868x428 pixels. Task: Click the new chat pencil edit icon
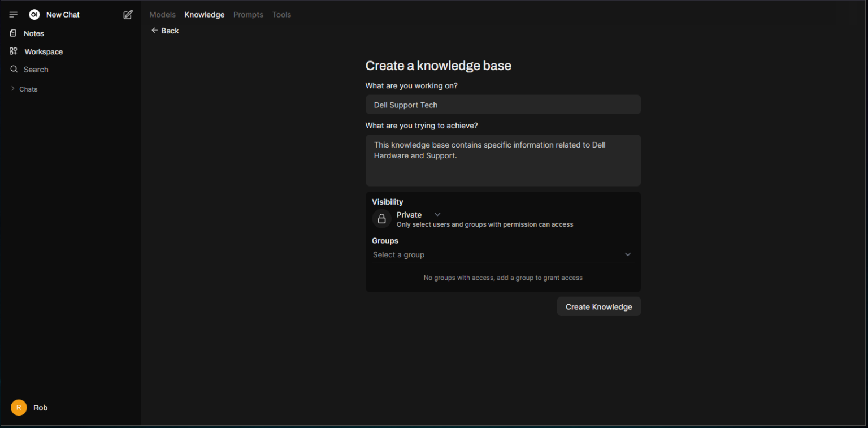click(128, 15)
